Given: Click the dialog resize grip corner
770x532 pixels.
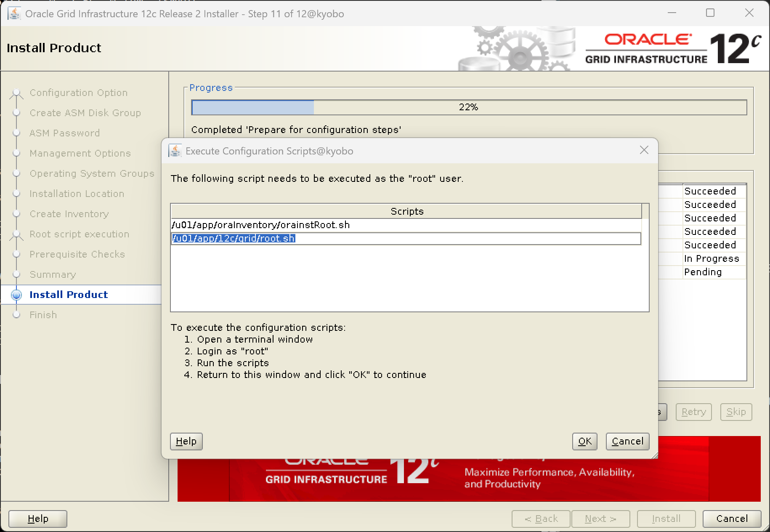Looking at the screenshot, I should click(x=654, y=455).
